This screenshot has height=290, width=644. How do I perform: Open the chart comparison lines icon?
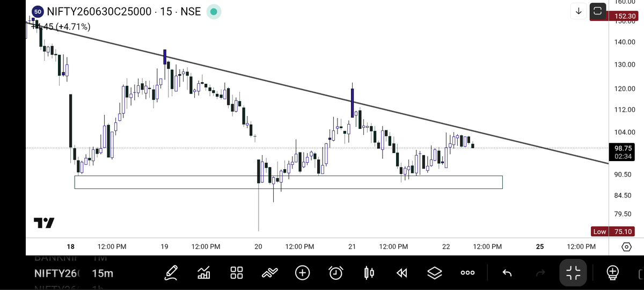(x=269, y=273)
